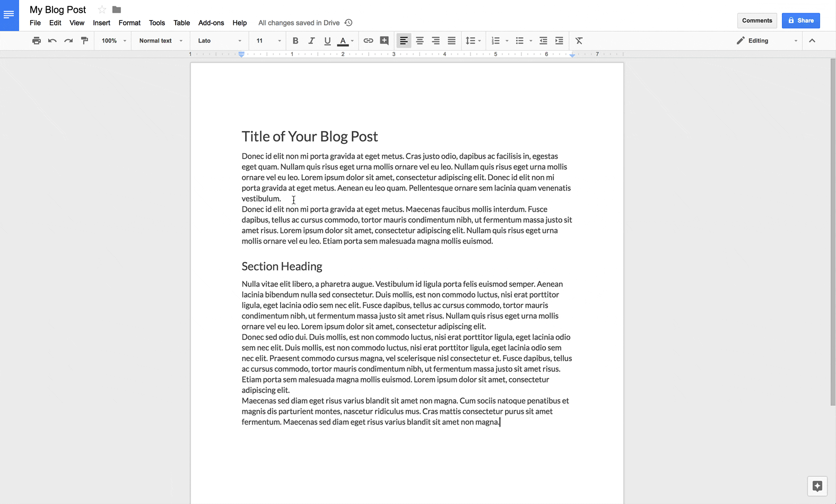Image resolution: width=836 pixels, height=504 pixels.
Task: Click the numbered list icon
Action: (x=495, y=41)
